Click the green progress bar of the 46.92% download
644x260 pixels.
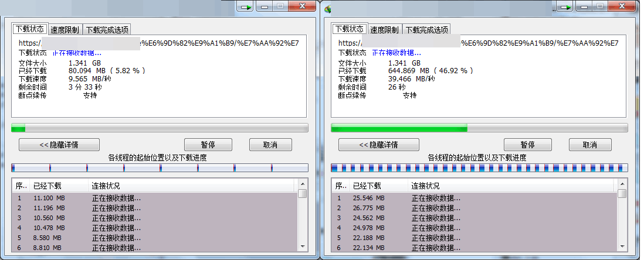tap(479, 128)
